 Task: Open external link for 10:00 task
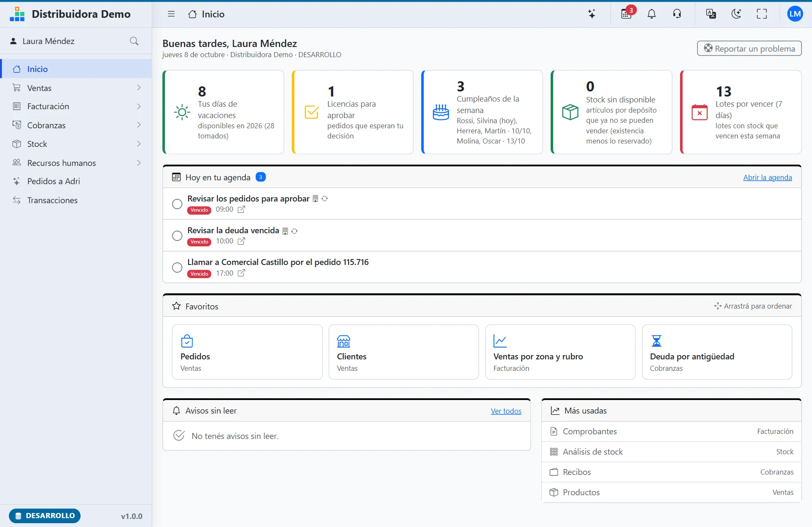241,241
